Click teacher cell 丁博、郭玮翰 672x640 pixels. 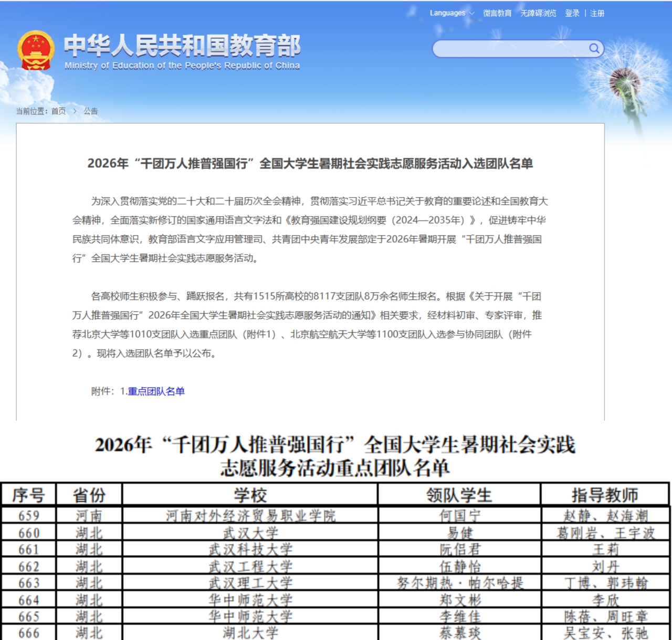[606, 583]
